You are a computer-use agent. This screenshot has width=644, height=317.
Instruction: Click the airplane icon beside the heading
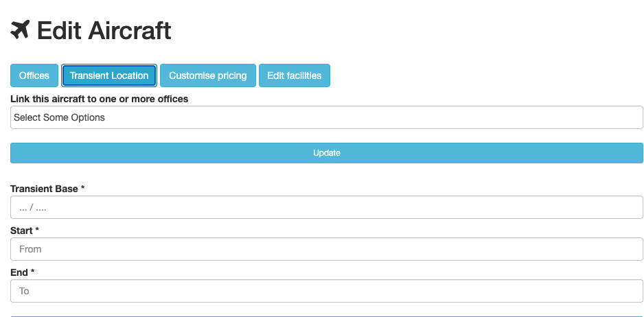click(x=21, y=30)
